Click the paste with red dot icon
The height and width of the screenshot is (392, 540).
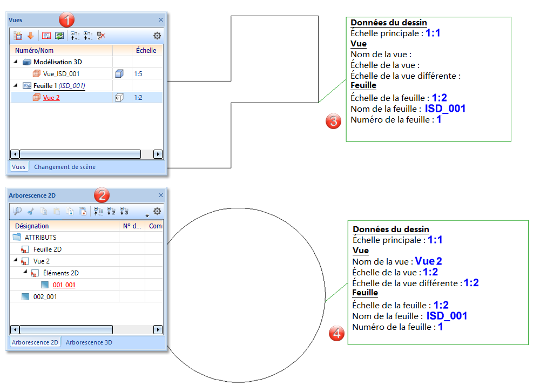[x=83, y=211]
